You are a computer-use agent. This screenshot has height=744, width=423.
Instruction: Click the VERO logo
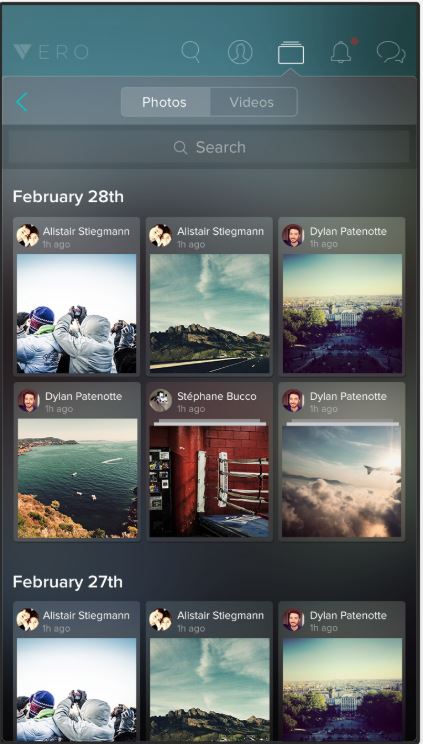coord(51,52)
